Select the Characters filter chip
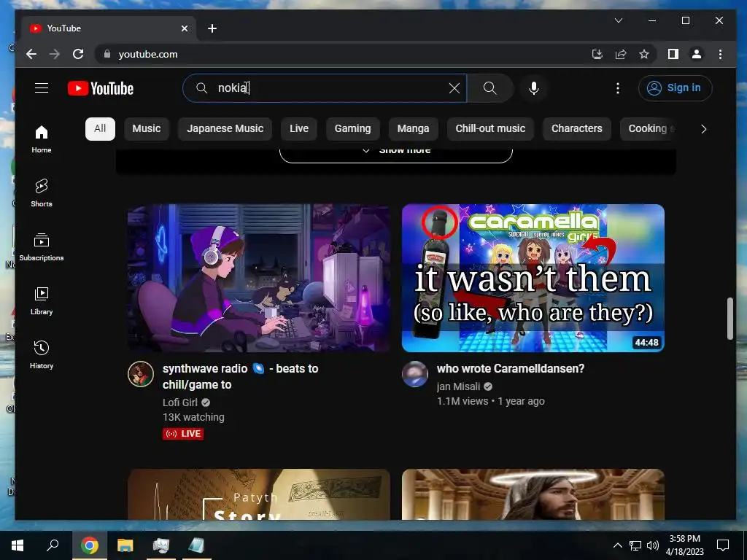This screenshot has width=747, height=560. pyautogui.click(x=576, y=128)
